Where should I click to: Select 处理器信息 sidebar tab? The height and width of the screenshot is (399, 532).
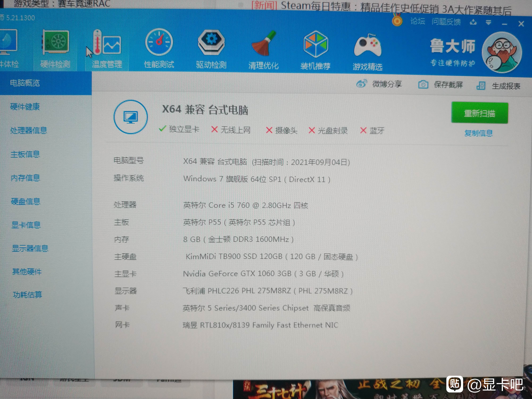click(x=29, y=130)
